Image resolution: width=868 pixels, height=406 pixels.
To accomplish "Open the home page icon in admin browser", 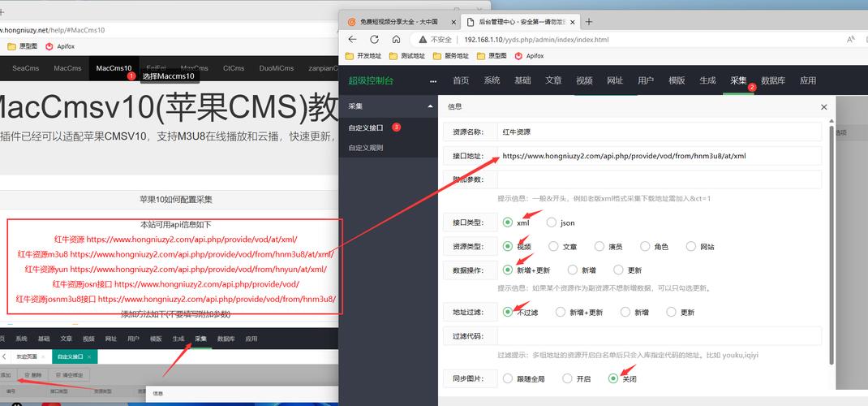I will point(396,39).
